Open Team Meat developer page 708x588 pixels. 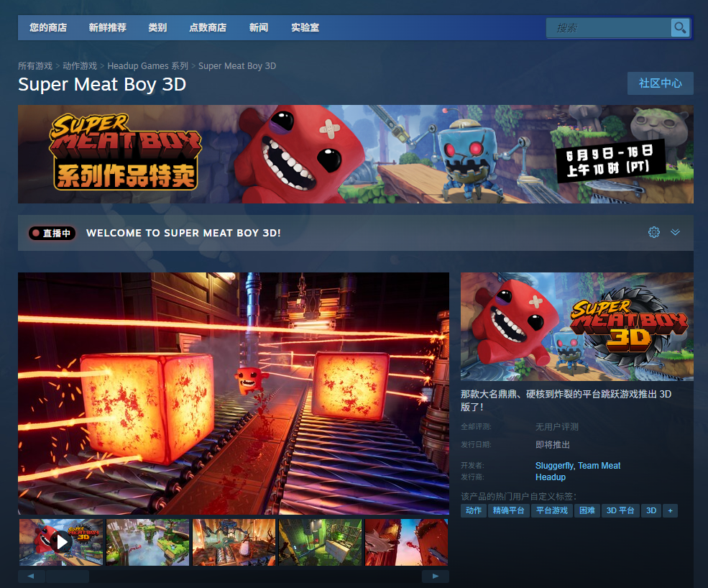(x=599, y=466)
